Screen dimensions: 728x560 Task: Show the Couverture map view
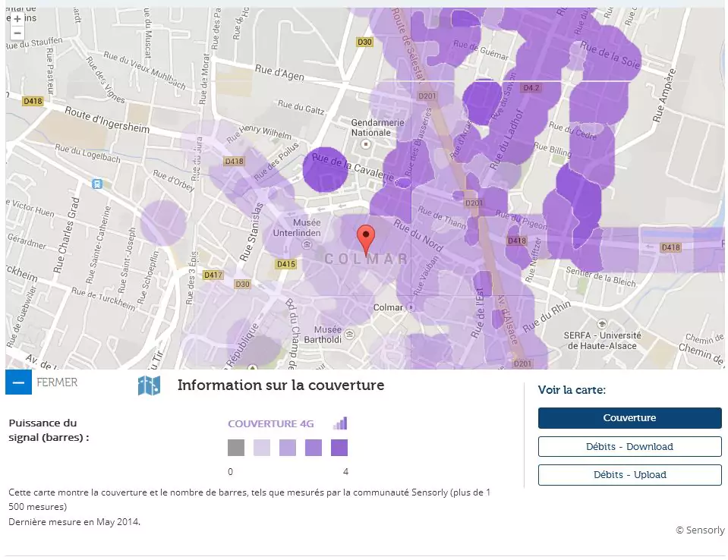point(629,418)
